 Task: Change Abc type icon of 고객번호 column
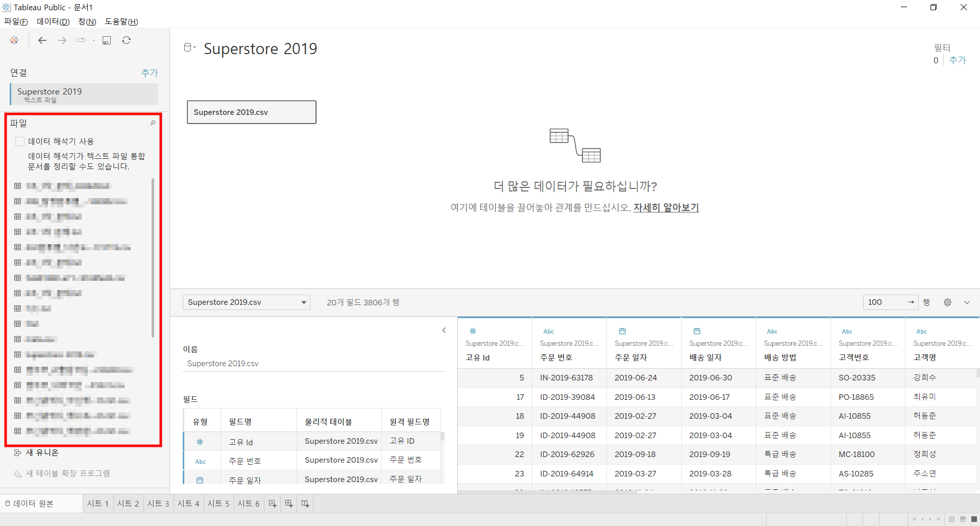point(847,331)
